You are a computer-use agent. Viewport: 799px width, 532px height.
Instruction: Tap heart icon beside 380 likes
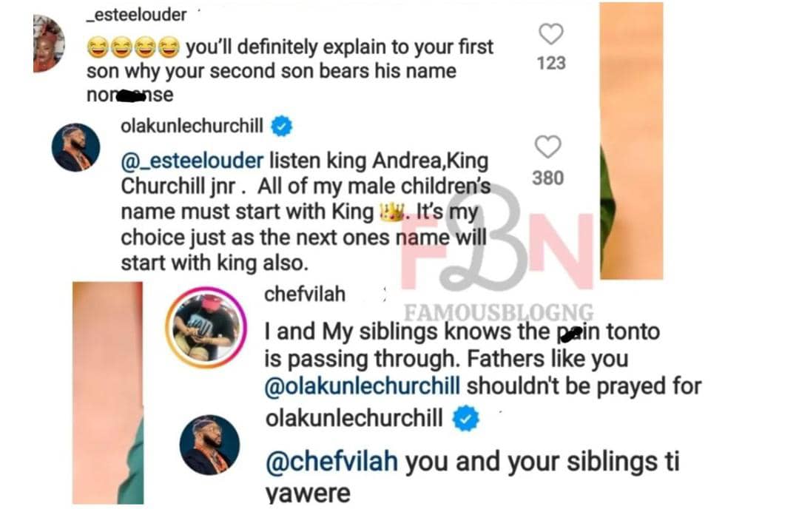click(x=547, y=147)
